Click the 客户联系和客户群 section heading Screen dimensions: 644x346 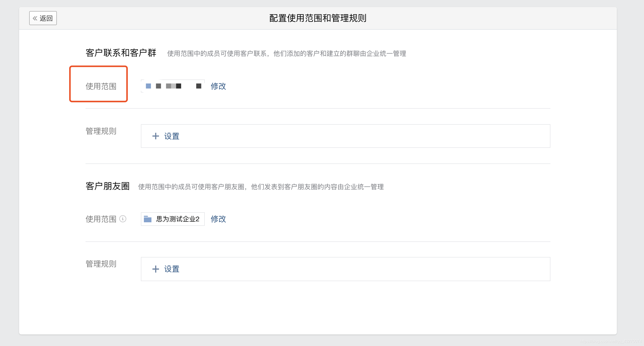point(121,53)
